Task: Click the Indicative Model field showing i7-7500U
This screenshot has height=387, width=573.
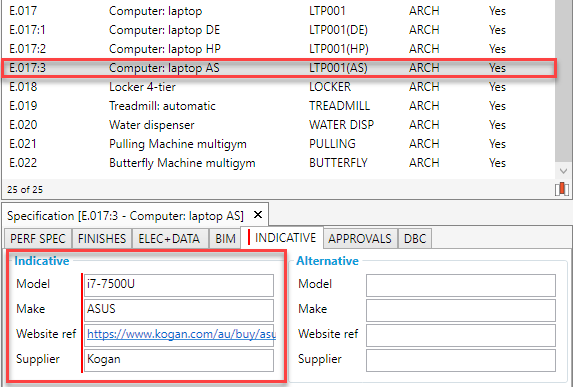Action: 179,285
